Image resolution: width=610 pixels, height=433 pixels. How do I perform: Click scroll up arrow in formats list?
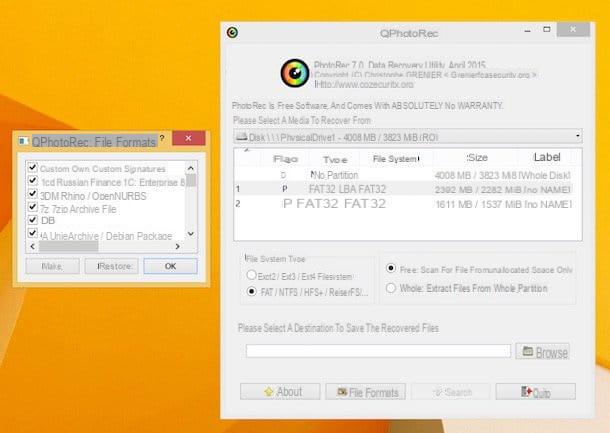click(x=191, y=168)
